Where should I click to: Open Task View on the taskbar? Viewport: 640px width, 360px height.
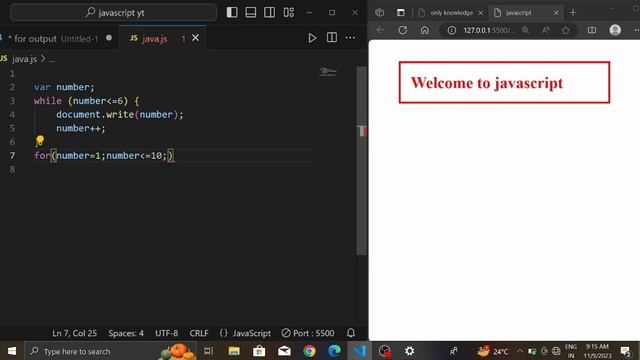(208, 351)
